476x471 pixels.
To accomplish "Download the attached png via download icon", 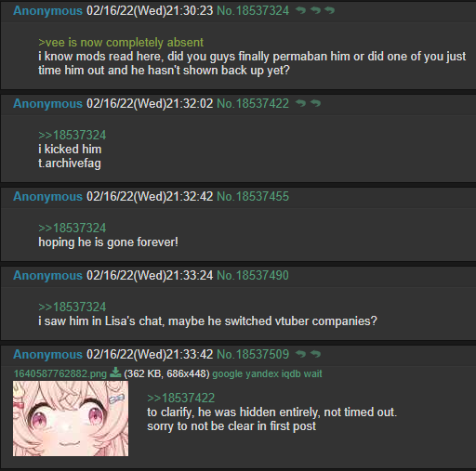I will pos(115,373).
